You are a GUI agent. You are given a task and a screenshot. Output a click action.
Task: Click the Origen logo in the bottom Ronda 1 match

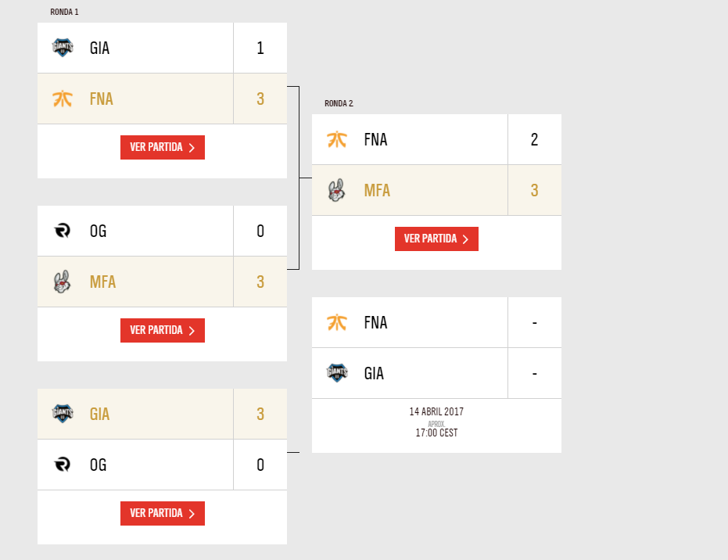(63, 465)
